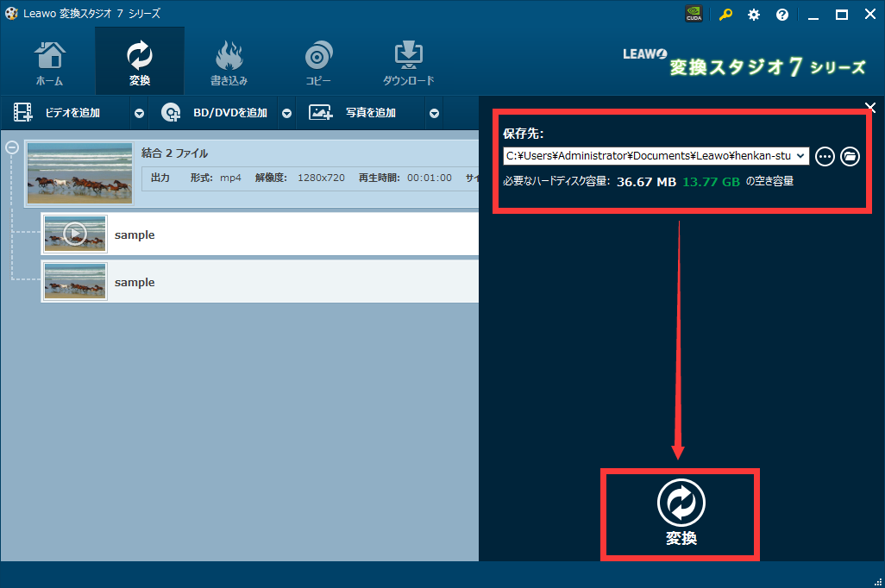Play the first sample video thumbnail
Image resolution: width=885 pixels, height=588 pixels.
pyautogui.click(x=75, y=234)
